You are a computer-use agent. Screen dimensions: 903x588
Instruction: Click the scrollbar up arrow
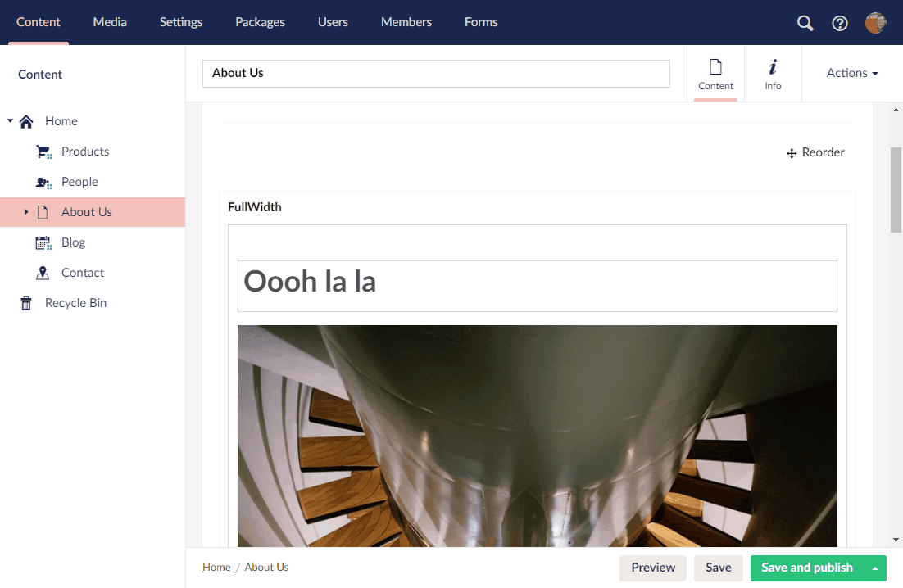896,109
